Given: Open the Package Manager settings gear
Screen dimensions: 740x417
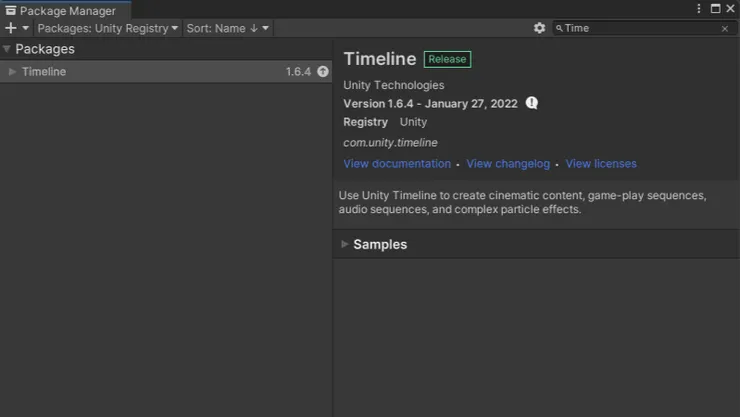Looking at the screenshot, I should [540, 28].
